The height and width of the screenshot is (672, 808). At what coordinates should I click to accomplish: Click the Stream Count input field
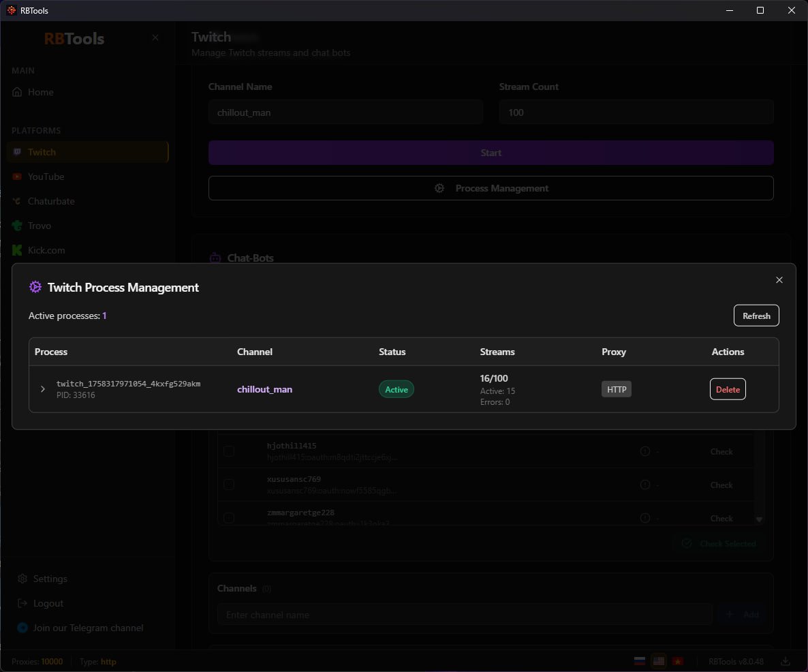pos(636,112)
